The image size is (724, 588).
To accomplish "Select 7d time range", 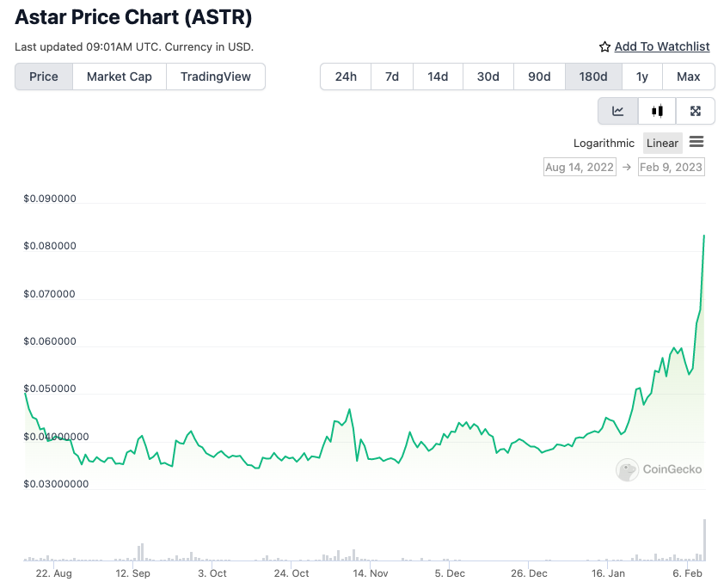I will (392, 77).
